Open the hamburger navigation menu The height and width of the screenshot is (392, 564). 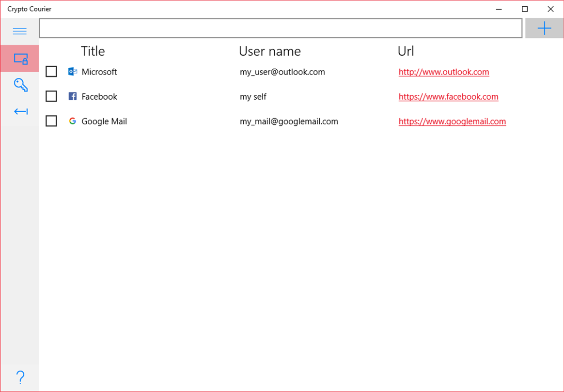[x=20, y=31]
